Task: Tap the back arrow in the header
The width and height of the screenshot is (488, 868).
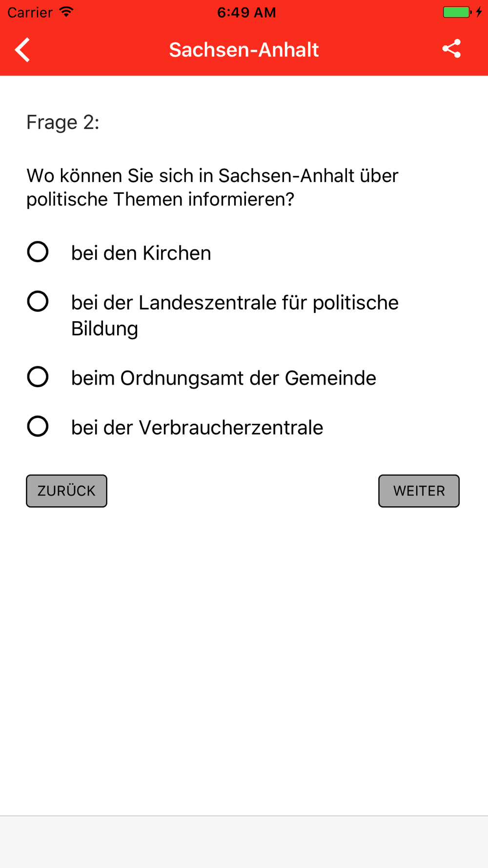Action: point(22,50)
